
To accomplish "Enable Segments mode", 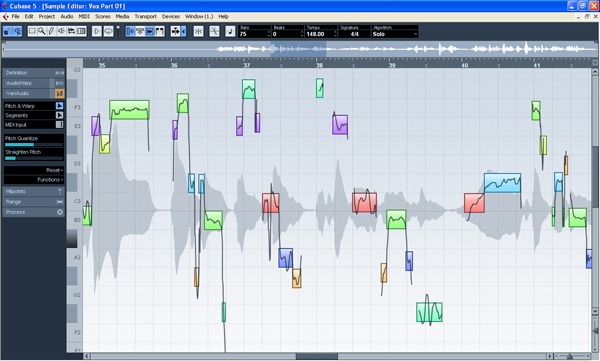I will [x=59, y=115].
